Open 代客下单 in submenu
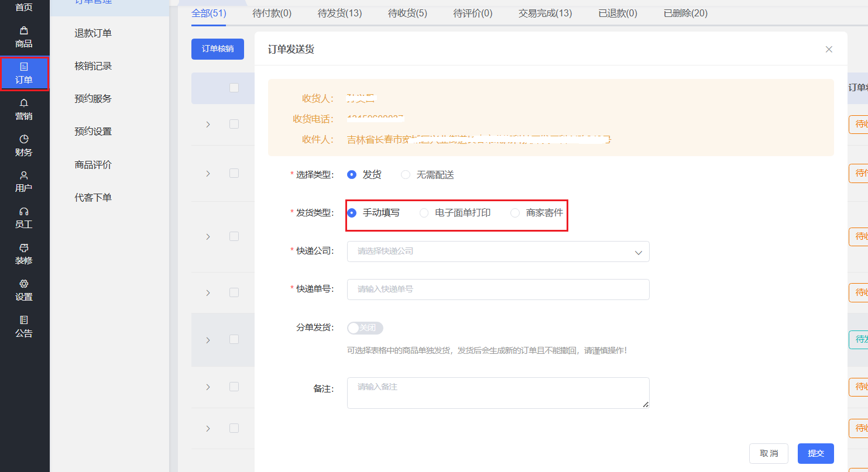 93,198
